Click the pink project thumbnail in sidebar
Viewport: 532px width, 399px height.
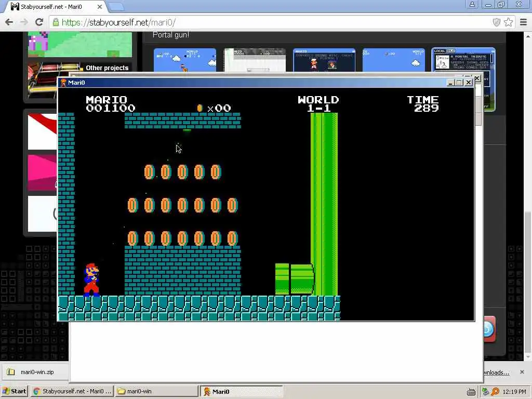coord(43,172)
